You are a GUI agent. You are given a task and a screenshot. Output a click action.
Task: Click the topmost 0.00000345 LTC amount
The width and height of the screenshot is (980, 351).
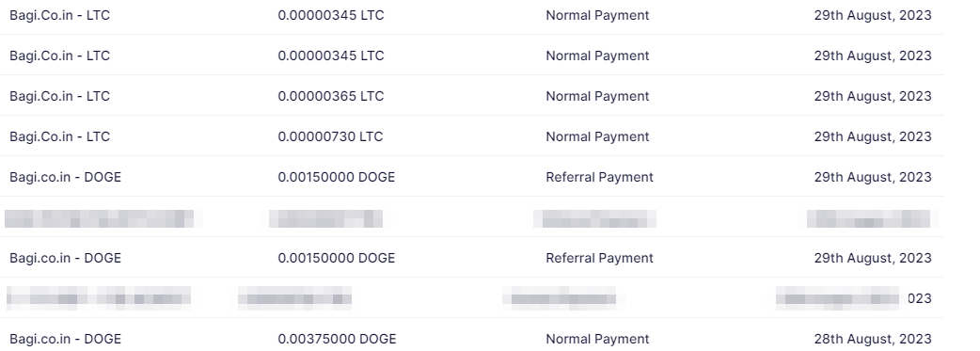[331, 16]
